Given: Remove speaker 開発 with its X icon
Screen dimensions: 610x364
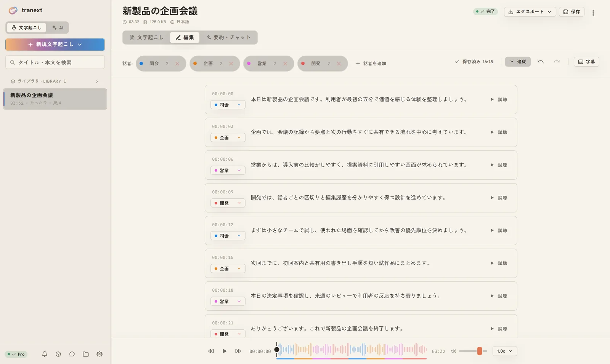Looking at the screenshot, I should point(339,64).
